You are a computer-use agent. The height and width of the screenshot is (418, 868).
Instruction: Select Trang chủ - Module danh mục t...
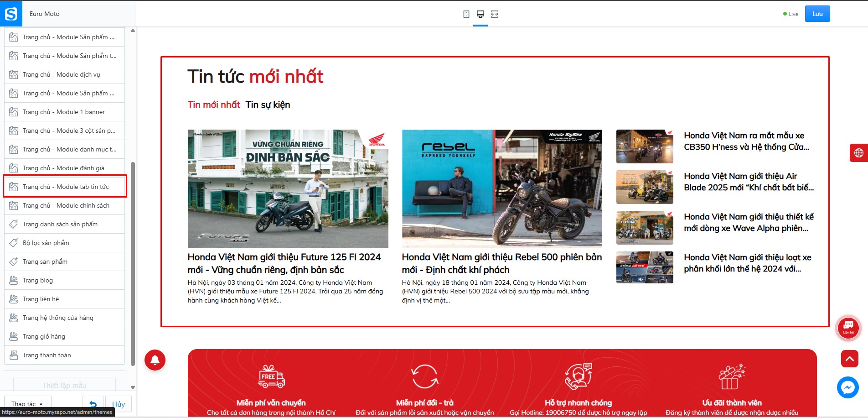click(x=64, y=149)
